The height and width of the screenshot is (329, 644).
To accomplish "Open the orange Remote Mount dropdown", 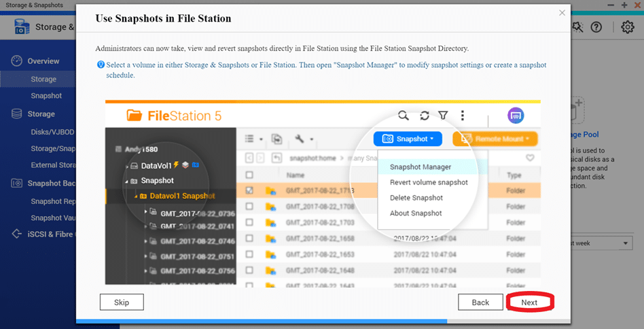I will click(495, 139).
